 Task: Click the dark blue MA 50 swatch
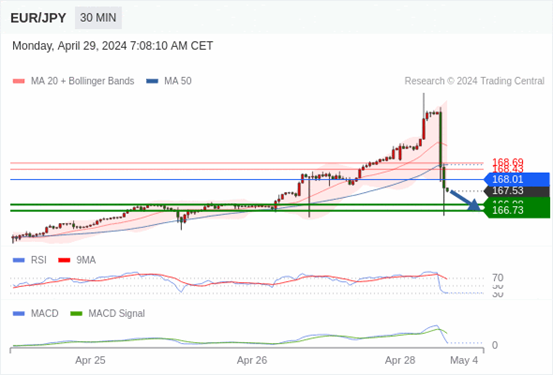click(152, 81)
